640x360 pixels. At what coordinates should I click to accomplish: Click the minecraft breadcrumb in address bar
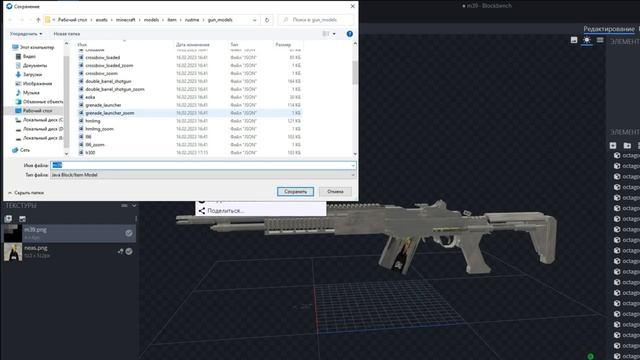point(126,20)
